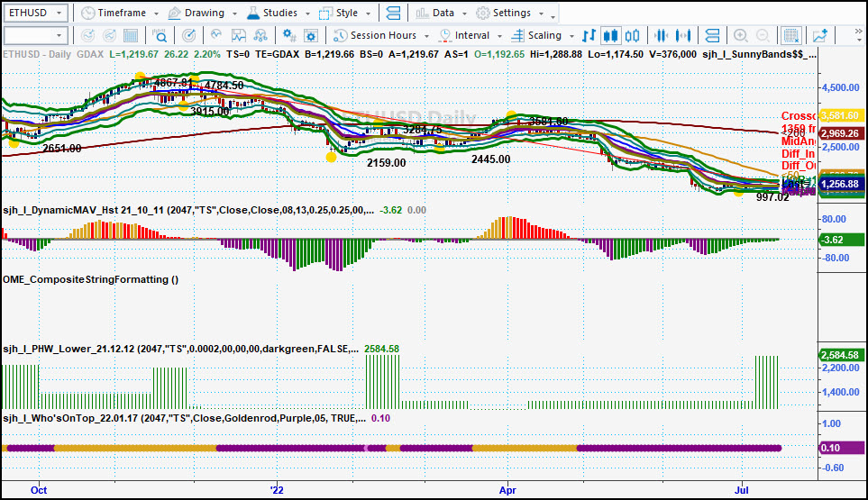The height and width of the screenshot is (500, 868).
Task: Open the Settings menu
Action: 504,13
